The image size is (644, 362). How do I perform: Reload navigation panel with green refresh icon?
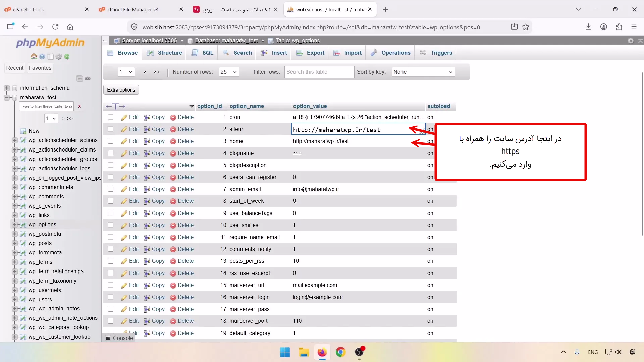67,57
